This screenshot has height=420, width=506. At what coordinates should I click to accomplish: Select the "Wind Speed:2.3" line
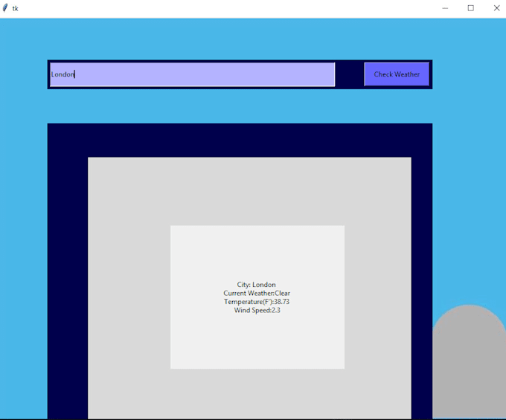(257, 311)
